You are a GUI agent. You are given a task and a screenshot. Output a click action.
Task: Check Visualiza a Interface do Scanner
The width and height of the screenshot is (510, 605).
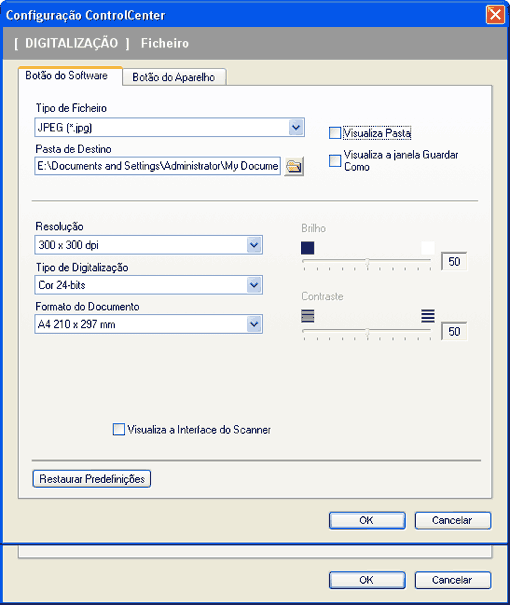tap(118, 429)
